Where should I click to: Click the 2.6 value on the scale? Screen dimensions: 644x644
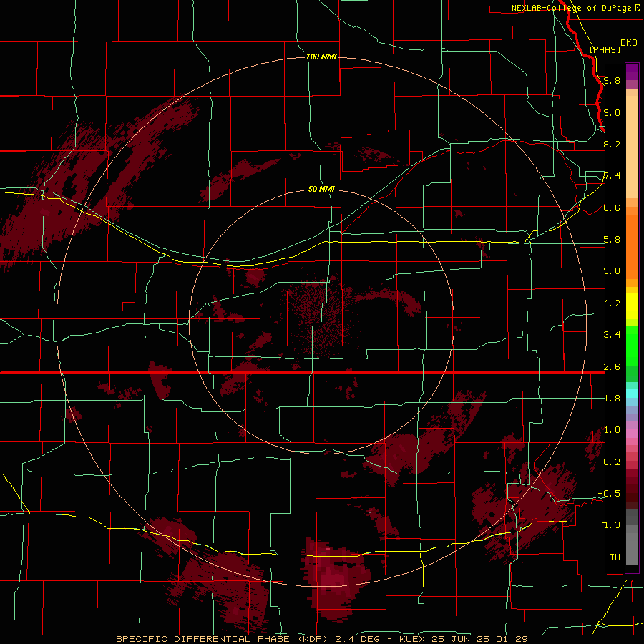[x=612, y=367]
